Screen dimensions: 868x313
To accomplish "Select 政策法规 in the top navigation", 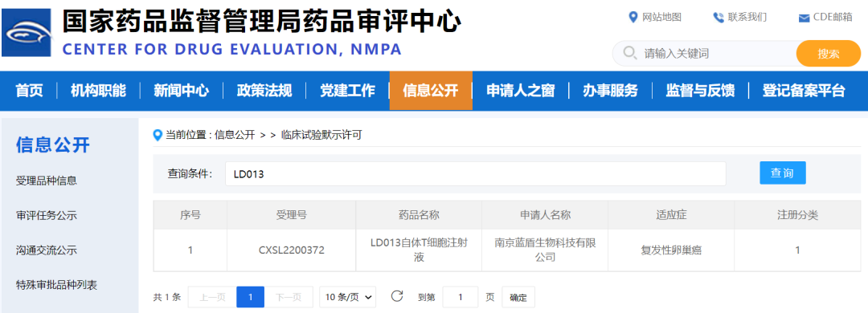I will coord(264,91).
